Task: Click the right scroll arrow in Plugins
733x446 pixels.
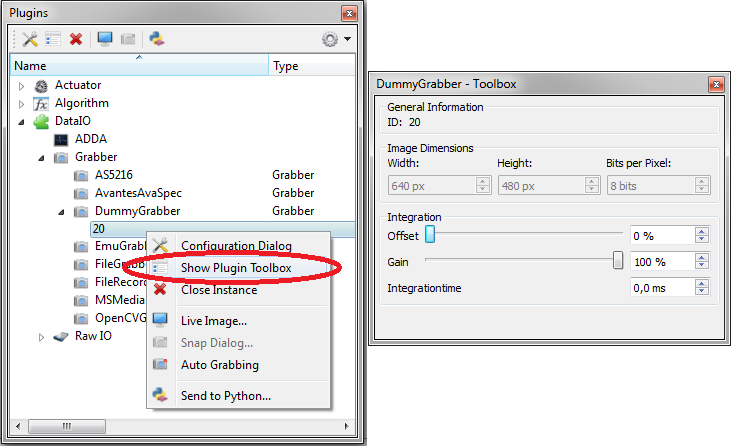Action: [346, 426]
